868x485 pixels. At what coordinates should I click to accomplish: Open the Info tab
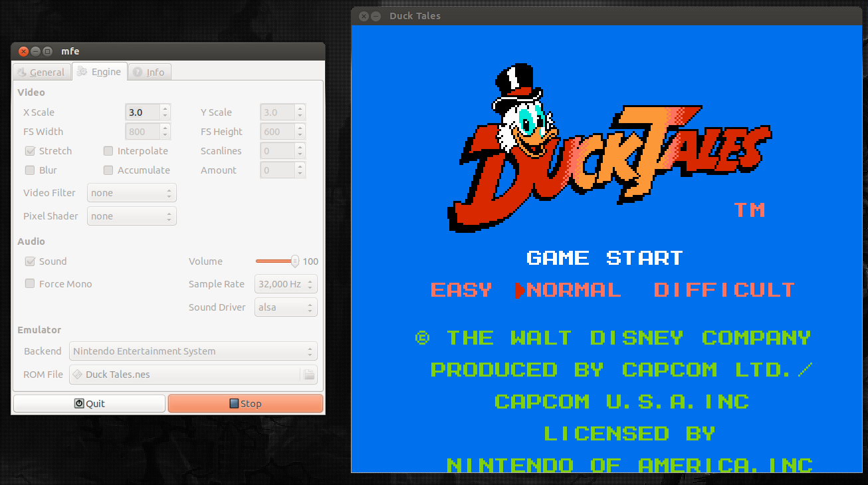tap(149, 72)
